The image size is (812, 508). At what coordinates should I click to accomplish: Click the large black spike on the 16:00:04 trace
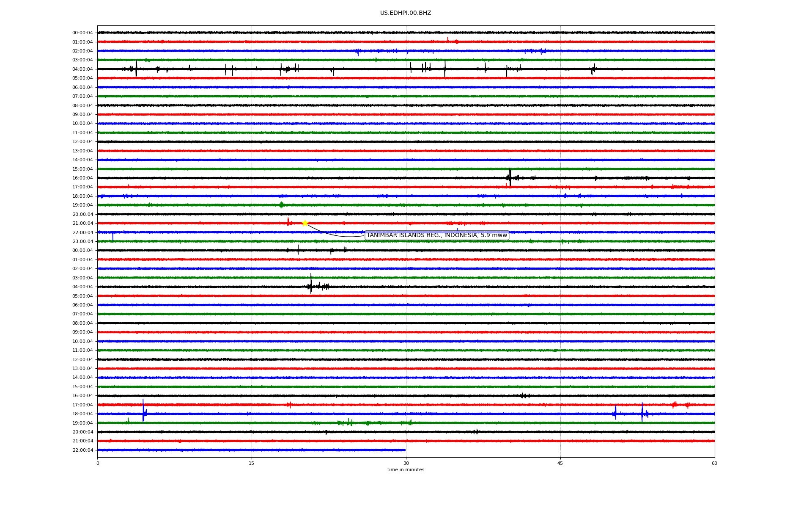pos(510,177)
